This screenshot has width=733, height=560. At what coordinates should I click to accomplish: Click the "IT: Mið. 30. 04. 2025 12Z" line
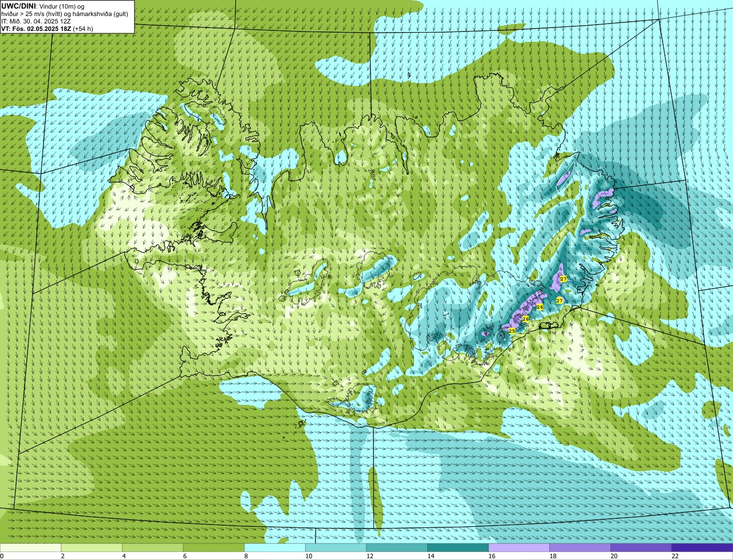pos(36,21)
